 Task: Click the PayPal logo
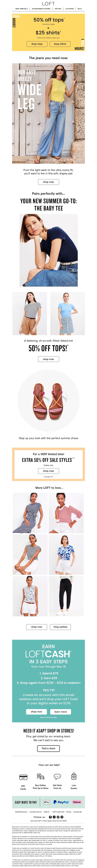61,802
